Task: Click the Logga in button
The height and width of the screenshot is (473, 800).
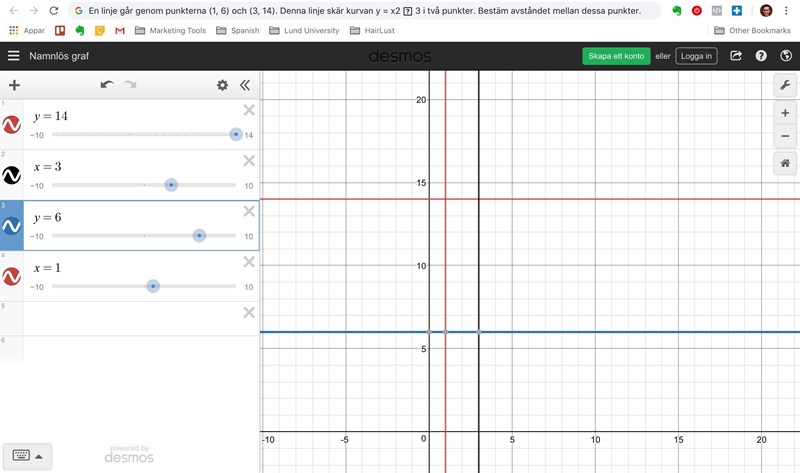Action: tap(696, 56)
